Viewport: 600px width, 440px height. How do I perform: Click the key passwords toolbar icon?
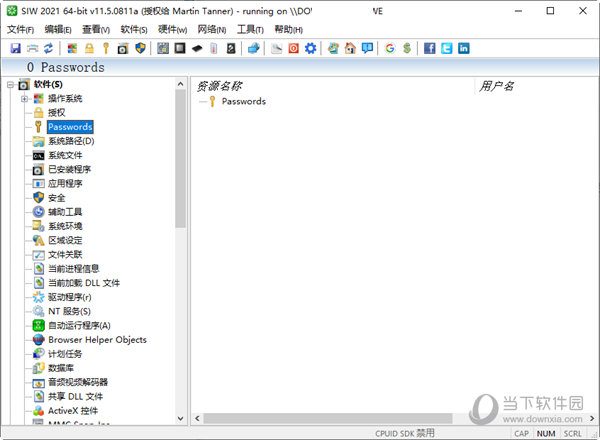click(x=106, y=48)
